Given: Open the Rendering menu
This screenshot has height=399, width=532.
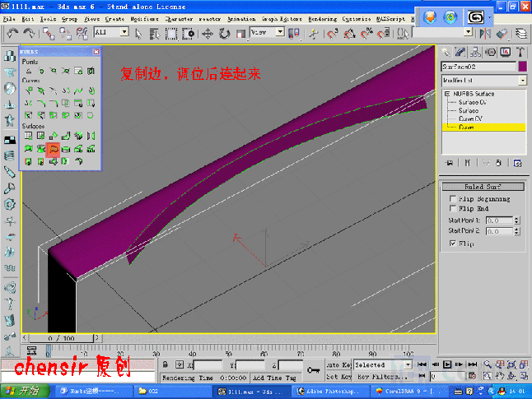Looking at the screenshot, I should [x=322, y=19].
